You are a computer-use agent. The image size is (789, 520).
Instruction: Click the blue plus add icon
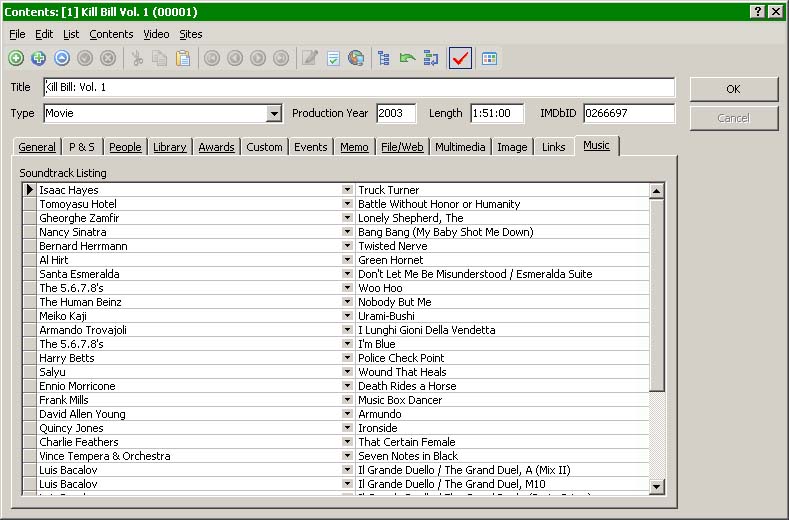click(39, 58)
